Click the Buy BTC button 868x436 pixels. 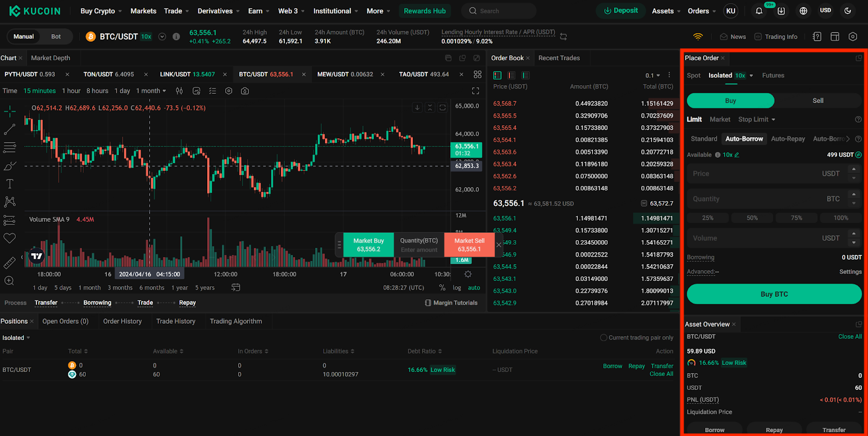click(x=774, y=294)
